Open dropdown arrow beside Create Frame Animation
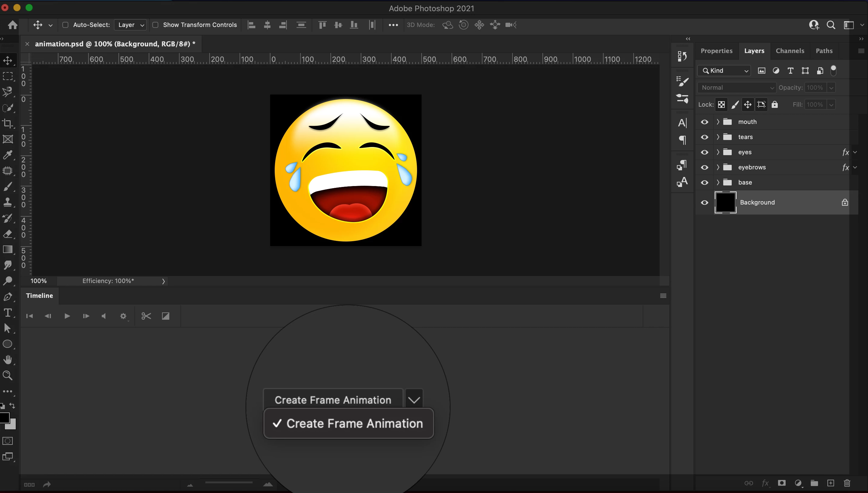The height and width of the screenshot is (493, 868). pos(414,400)
